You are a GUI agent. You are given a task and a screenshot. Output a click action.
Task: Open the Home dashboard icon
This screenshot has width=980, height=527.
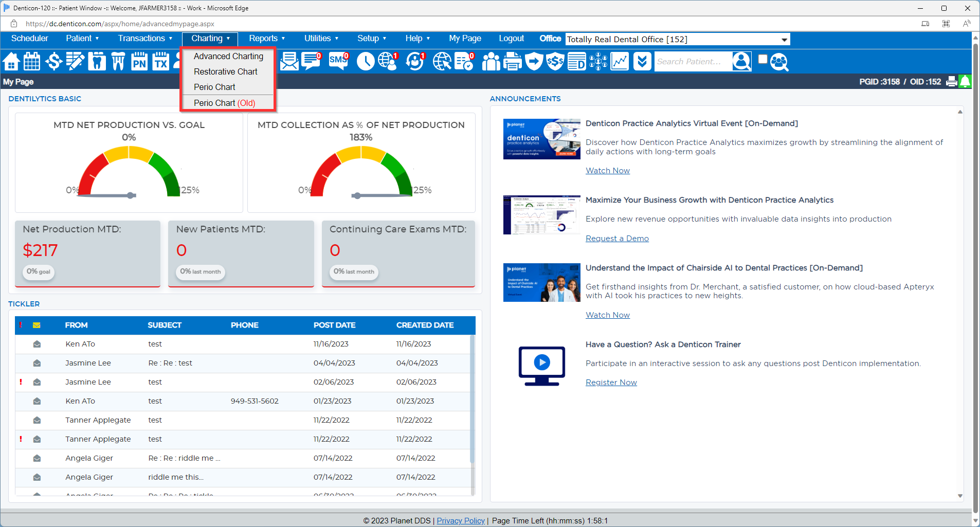[11, 61]
